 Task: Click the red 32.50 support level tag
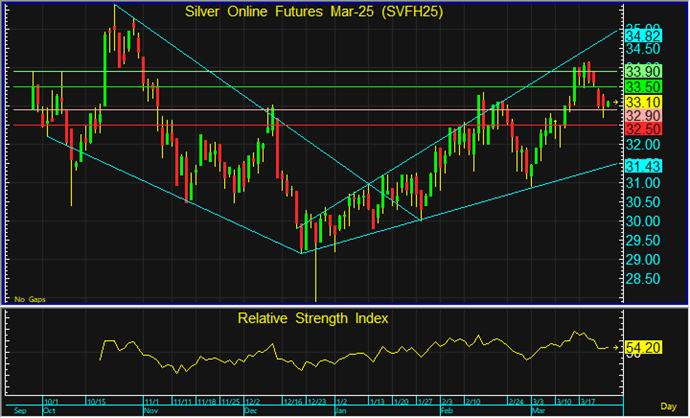point(640,130)
